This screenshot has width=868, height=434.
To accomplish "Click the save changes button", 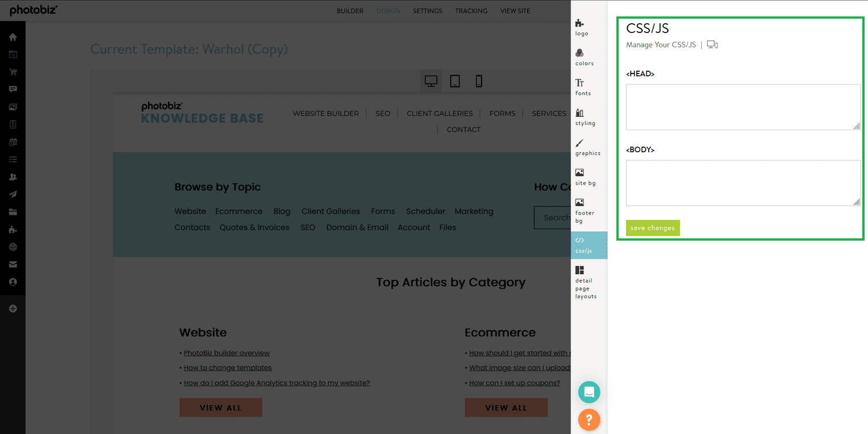I will pyautogui.click(x=652, y=228).
